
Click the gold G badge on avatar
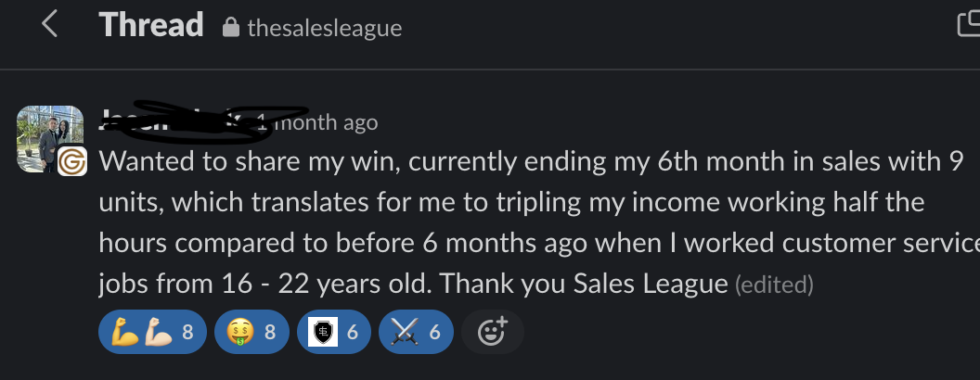tap(71, 162)
